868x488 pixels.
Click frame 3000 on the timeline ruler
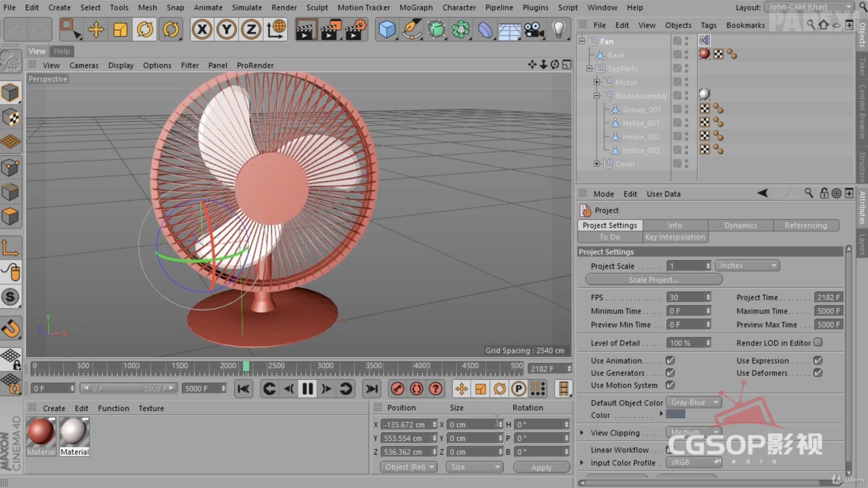pyautogui.click(x=325, y=366)
